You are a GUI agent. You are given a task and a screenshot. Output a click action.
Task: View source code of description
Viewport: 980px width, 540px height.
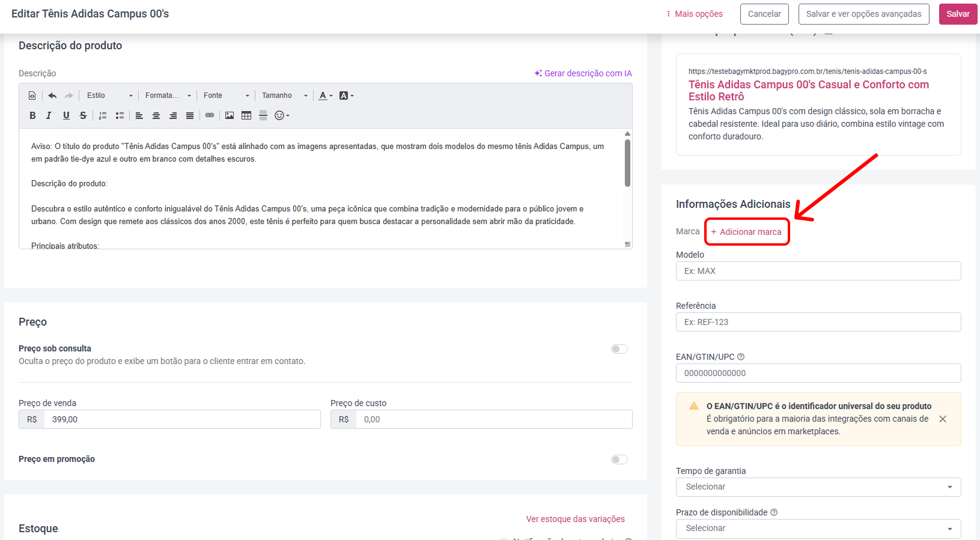tap(32, 96)
